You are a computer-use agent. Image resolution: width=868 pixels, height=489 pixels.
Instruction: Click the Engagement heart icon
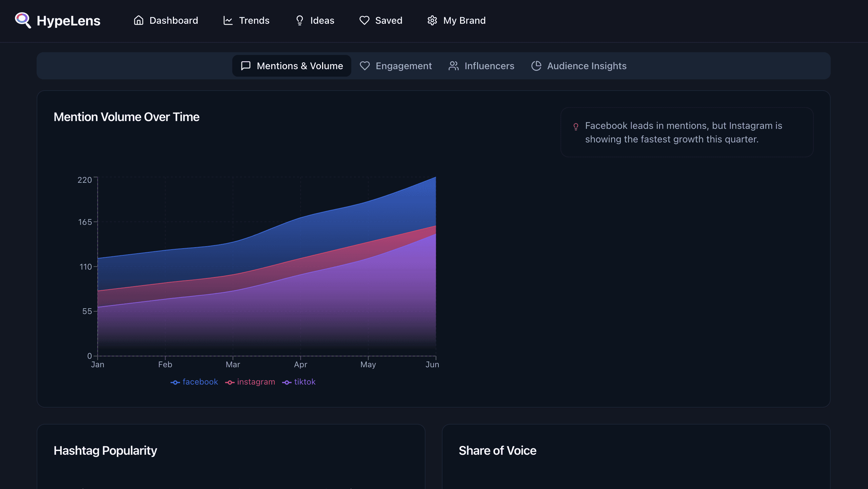pyautogui.click(x=364, y=65)
